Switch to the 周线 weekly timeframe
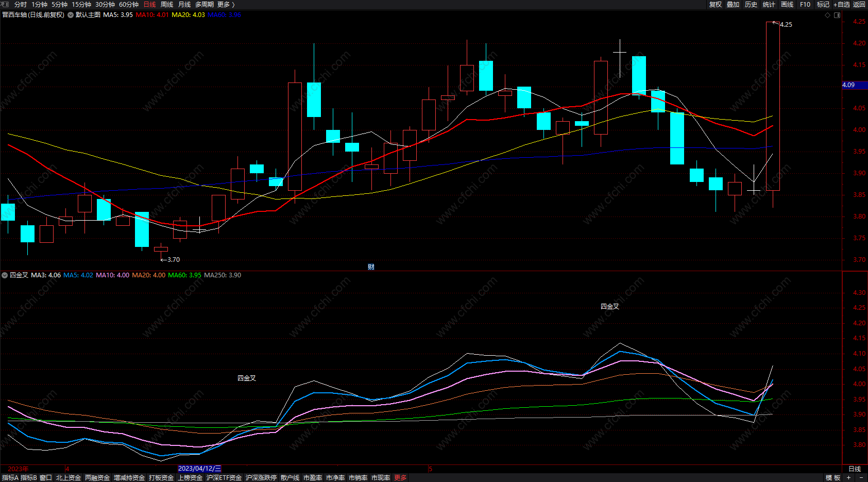 (167, 4)
